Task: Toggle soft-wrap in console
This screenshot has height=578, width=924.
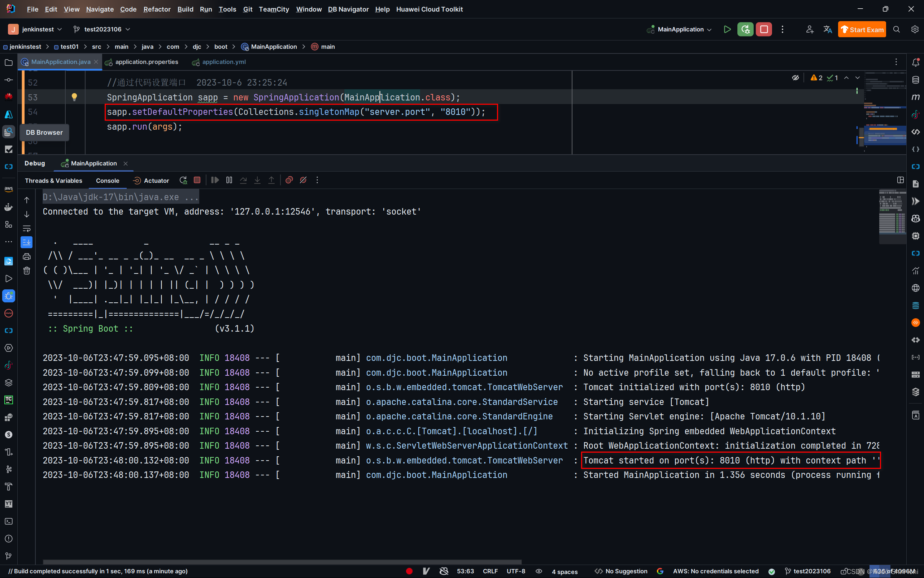Action: click(x=27, y=229)
